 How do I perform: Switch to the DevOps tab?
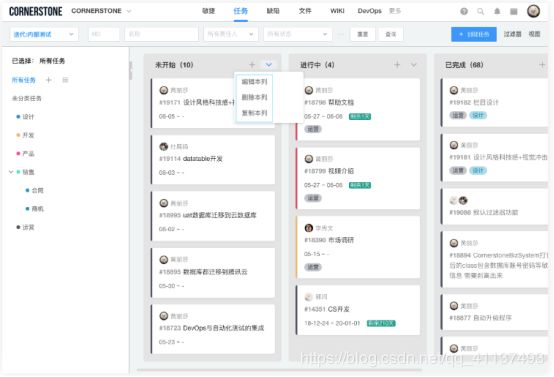(369, 11)
